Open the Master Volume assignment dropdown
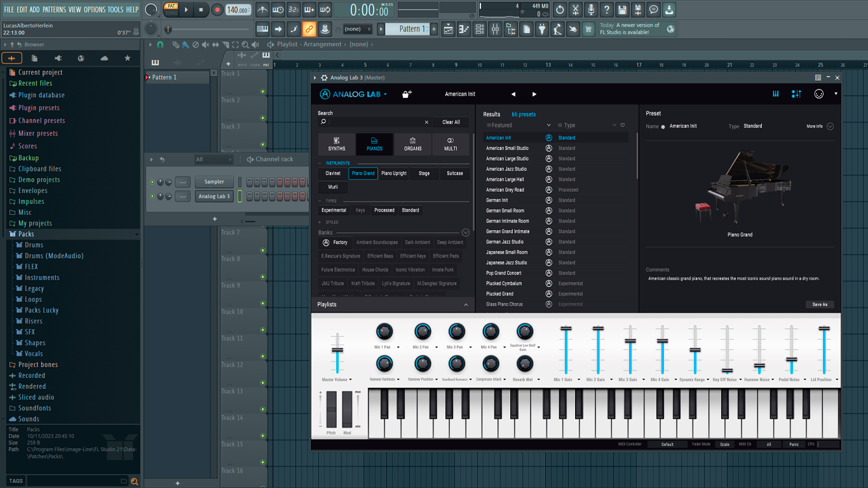 350,380
